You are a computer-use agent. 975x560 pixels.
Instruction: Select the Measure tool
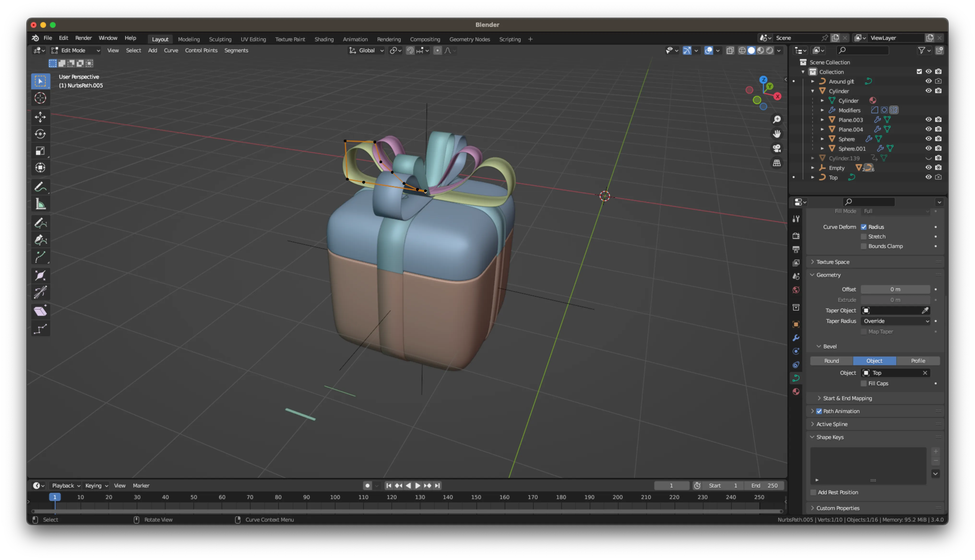click(40, 204)
